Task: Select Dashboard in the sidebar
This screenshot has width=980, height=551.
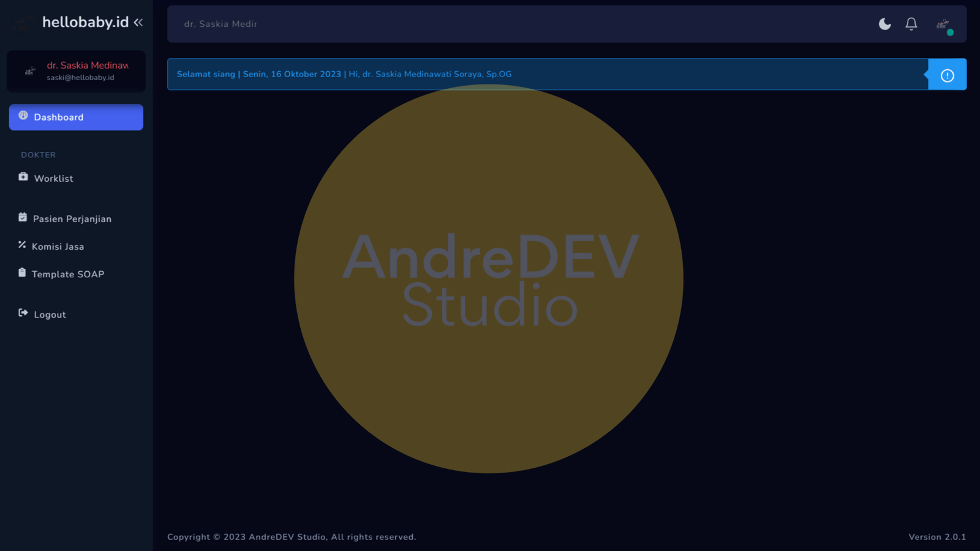Action: coord(76,117)
